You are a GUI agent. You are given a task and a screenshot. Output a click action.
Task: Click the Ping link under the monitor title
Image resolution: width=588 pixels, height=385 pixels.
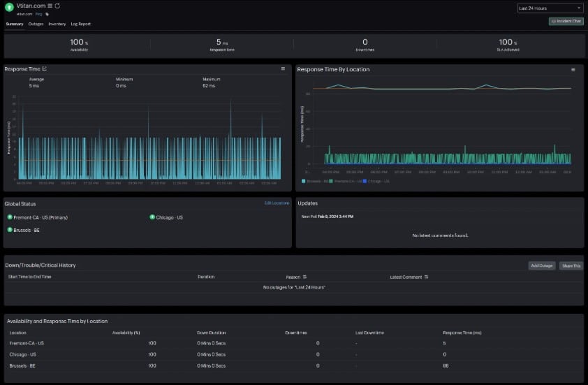tap(39, 14)
